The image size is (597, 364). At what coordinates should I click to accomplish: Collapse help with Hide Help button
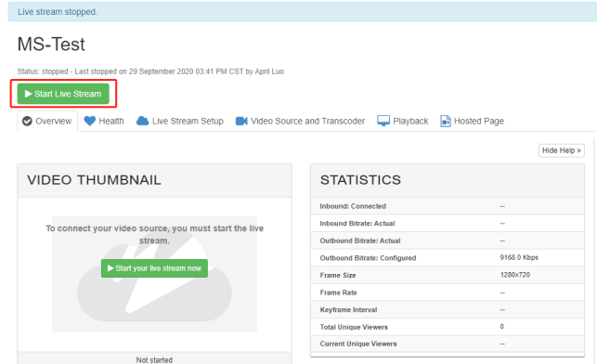coord(562,150)
